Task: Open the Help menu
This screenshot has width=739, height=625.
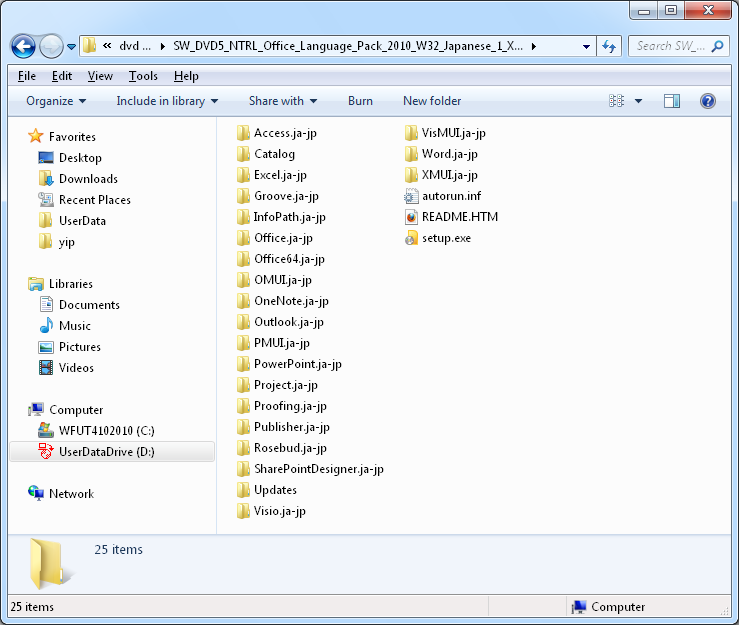Action: [x=186, y=76]
